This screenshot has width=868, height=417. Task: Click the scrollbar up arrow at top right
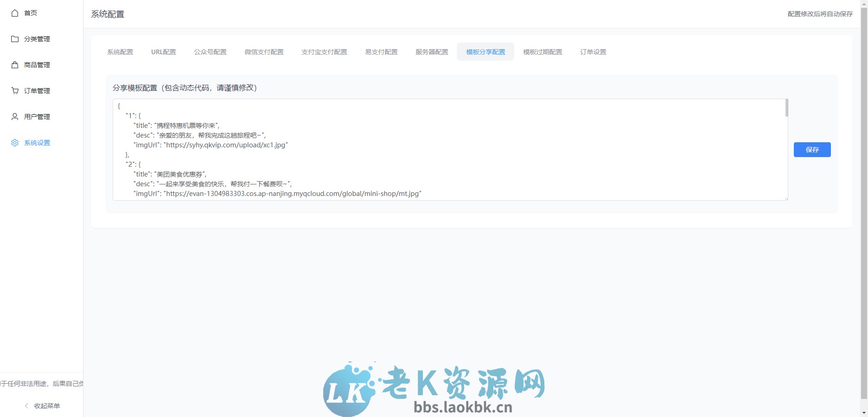pos(863,4)
